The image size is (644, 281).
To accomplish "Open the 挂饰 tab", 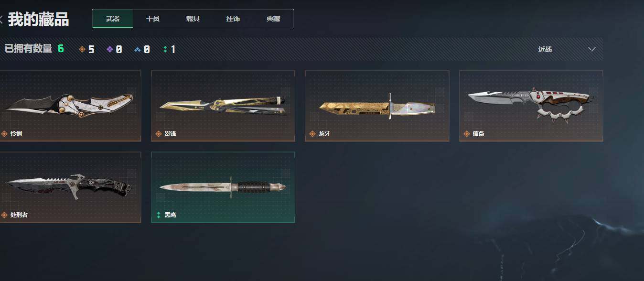I will point(233,19).
